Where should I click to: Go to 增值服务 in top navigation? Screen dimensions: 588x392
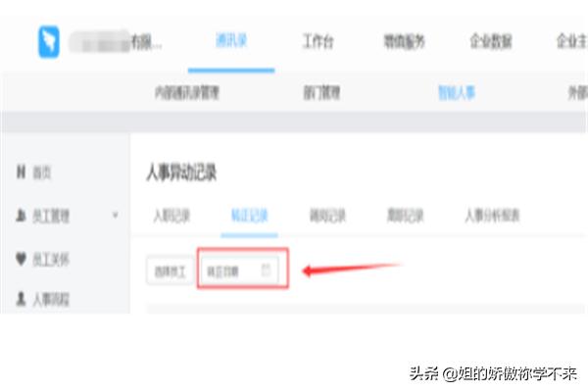[404, 41]
